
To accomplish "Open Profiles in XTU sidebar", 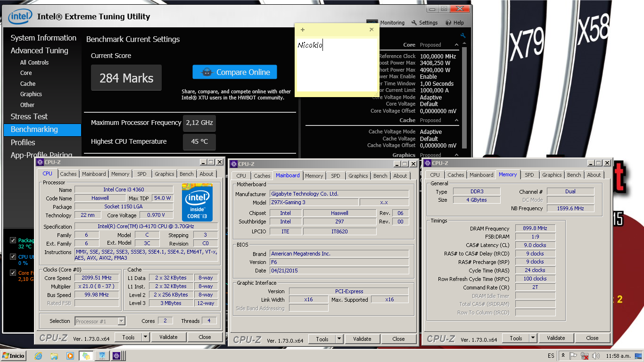I will tap(23, 142).
